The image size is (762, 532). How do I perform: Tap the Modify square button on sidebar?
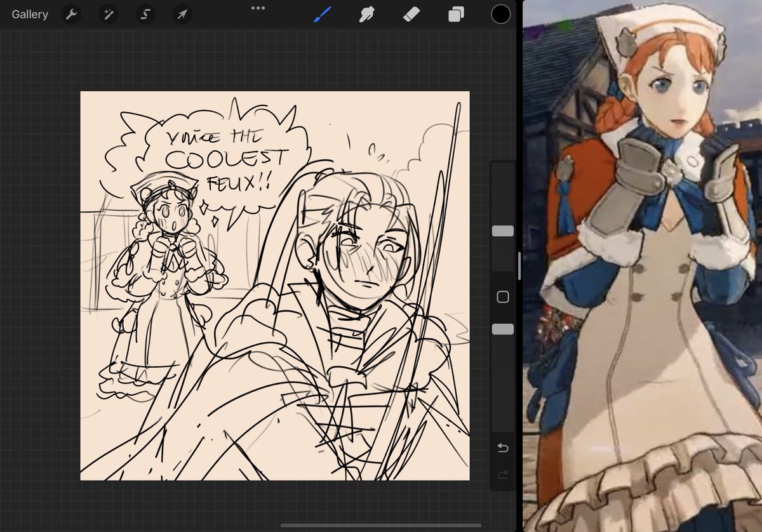click(503, 297)
